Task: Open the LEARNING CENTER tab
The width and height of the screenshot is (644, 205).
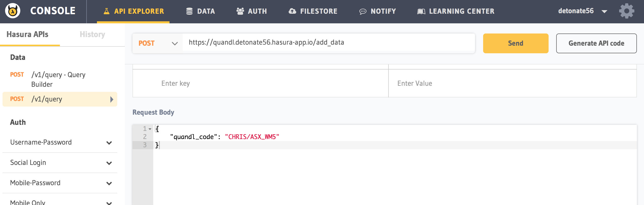Action: pos(456,11)
